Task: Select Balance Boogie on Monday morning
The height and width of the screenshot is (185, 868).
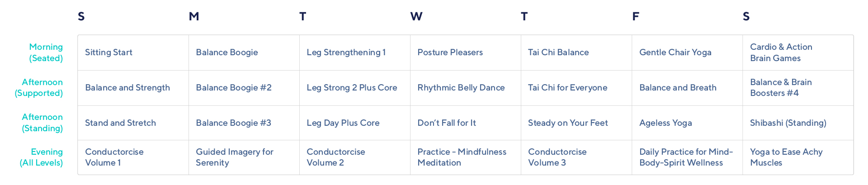Action: tap(227, 52)
